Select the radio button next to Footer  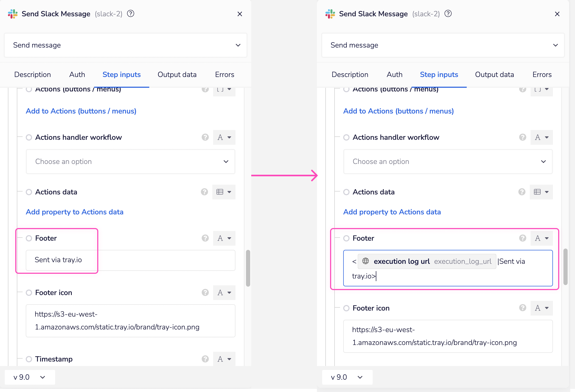[29, 238]
